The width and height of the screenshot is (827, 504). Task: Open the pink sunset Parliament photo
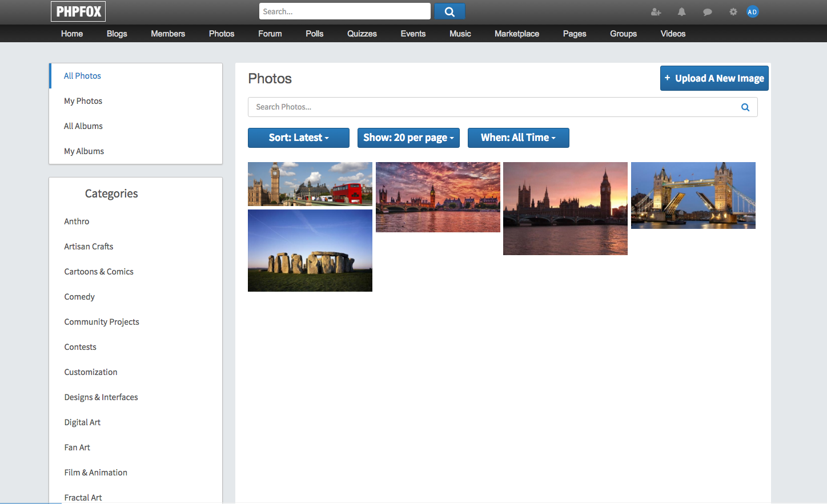(438, 197)
